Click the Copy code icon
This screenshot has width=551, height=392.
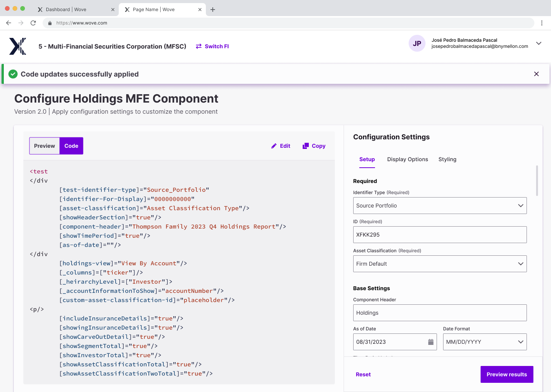tap(305, 146)
